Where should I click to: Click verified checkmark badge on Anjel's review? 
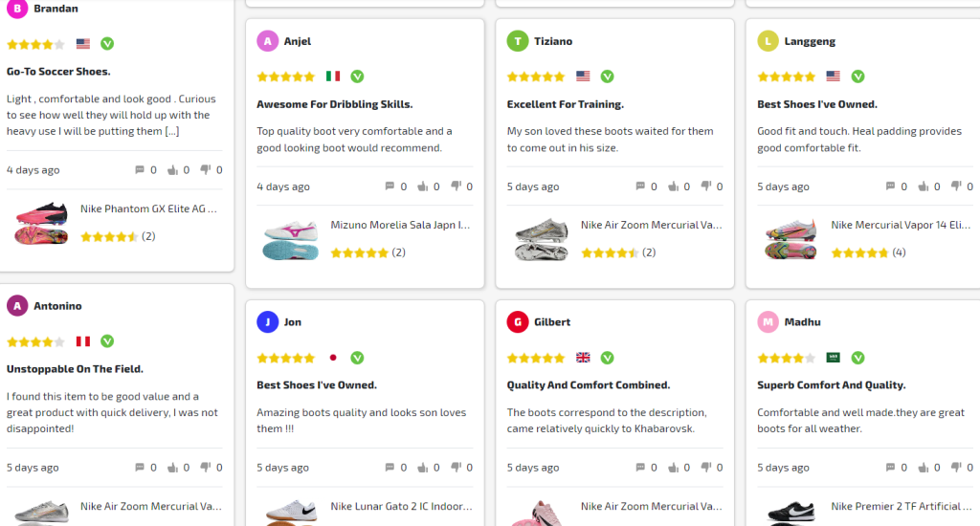357,77
